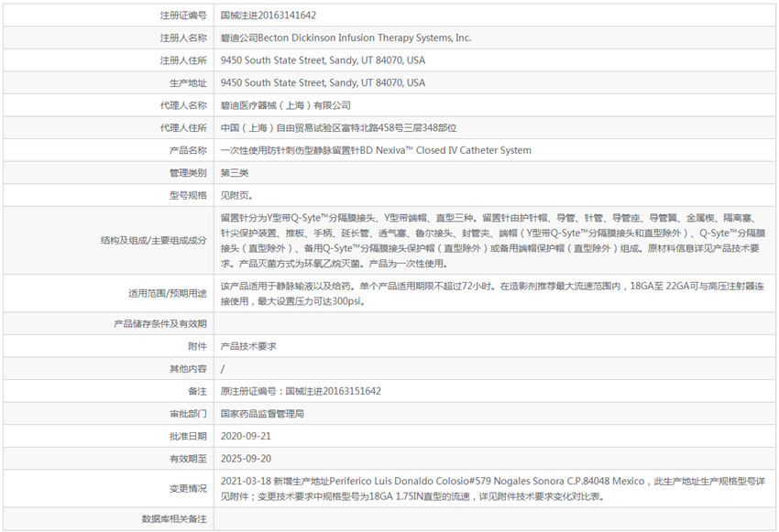Click the label 数据库相关备注
Image resolution: width=779 pixels, height=532 pixels.
click(x=174, y=519)
